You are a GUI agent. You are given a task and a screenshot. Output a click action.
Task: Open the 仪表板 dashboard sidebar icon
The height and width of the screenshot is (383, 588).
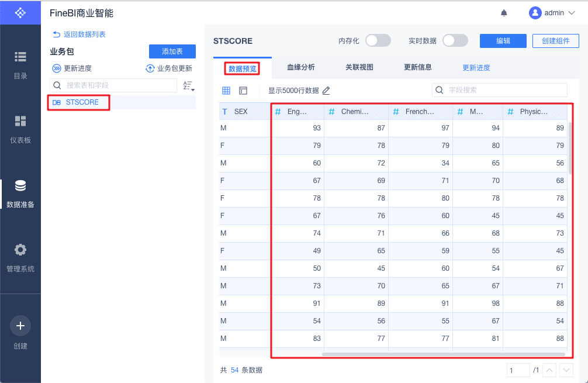(20, 122)
